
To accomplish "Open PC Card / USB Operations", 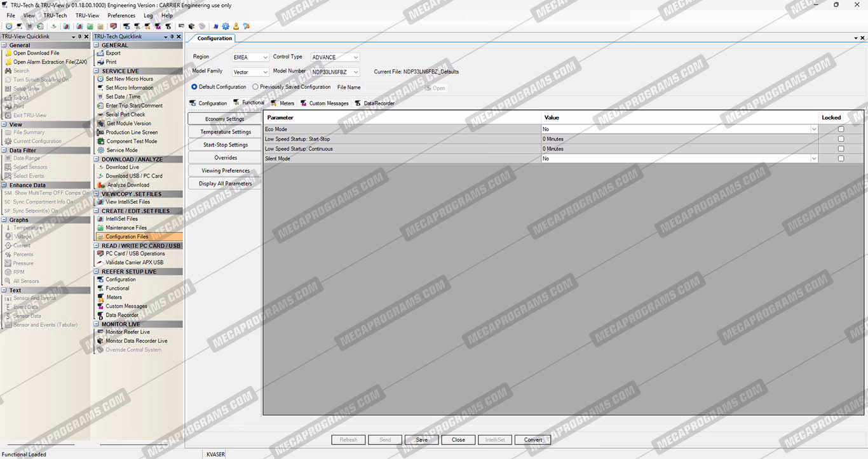I will [135, 254].
